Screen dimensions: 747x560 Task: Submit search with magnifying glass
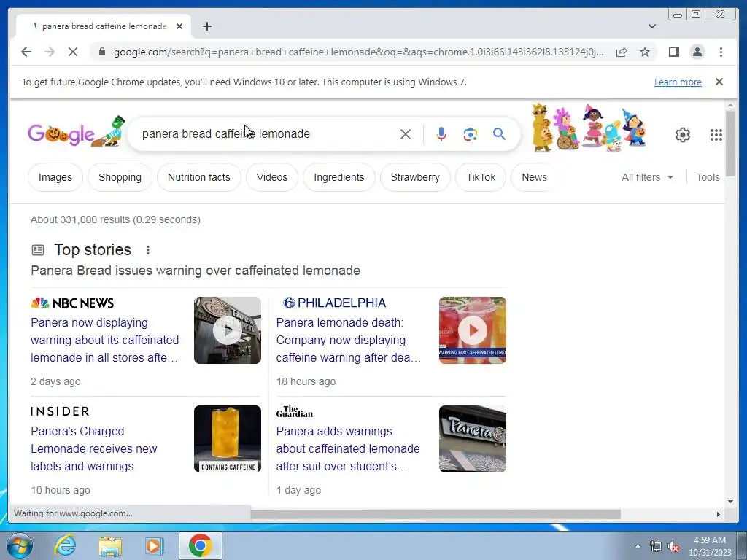point(499,134)
